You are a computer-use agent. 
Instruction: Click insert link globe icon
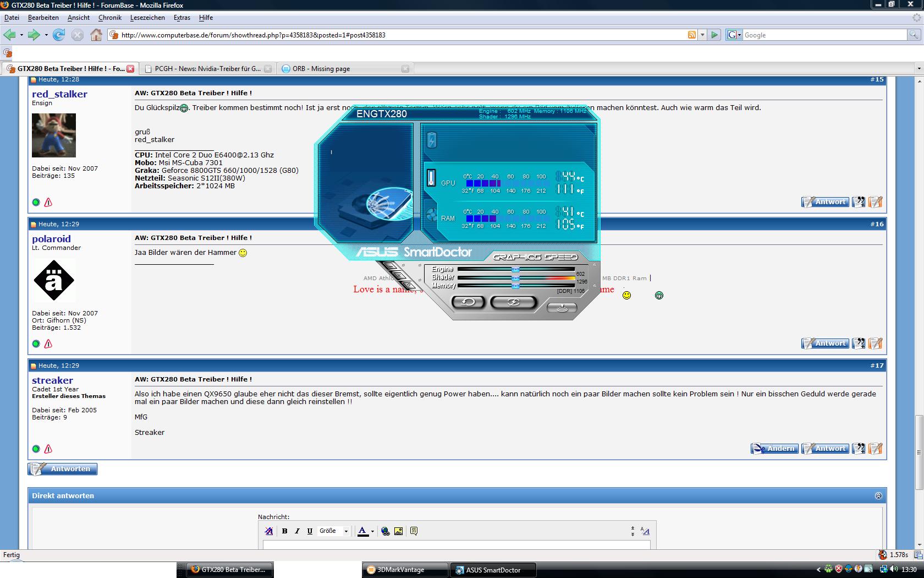386,531
